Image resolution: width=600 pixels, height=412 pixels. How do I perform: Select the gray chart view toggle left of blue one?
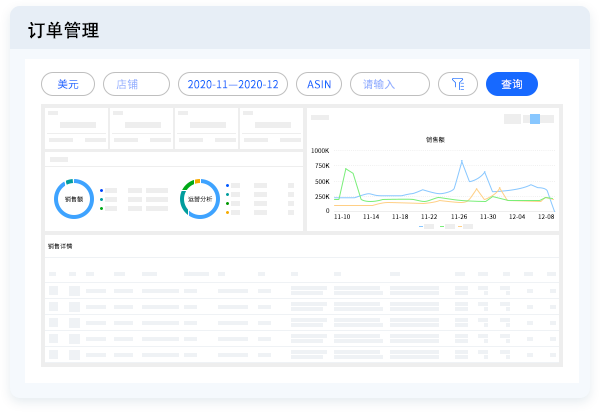pos(513,119)
